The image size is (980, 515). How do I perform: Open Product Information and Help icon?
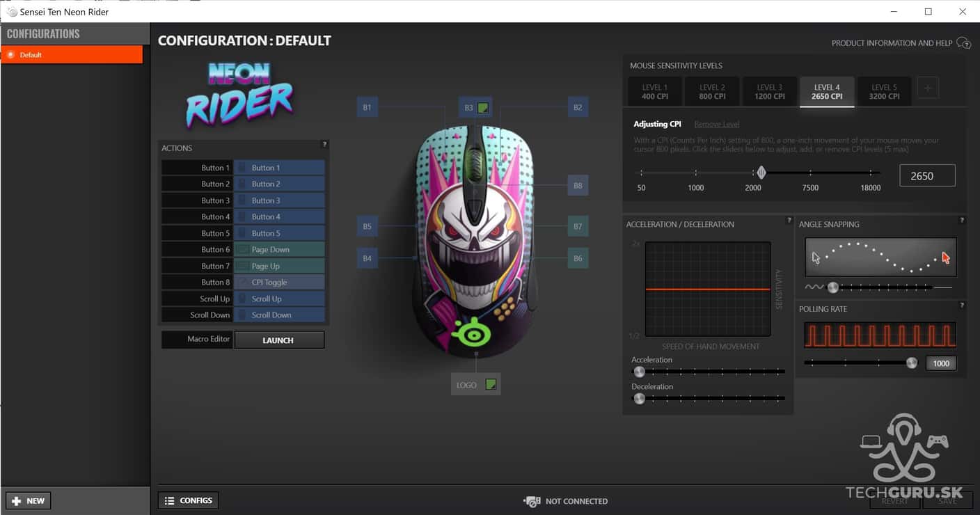[963, 43]
